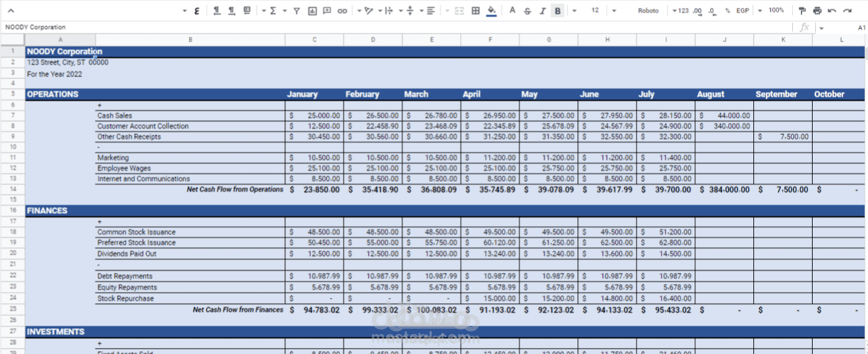Click the undo arrow icon
This screenshot has width=868, height=354.
(x=832, y=11)
